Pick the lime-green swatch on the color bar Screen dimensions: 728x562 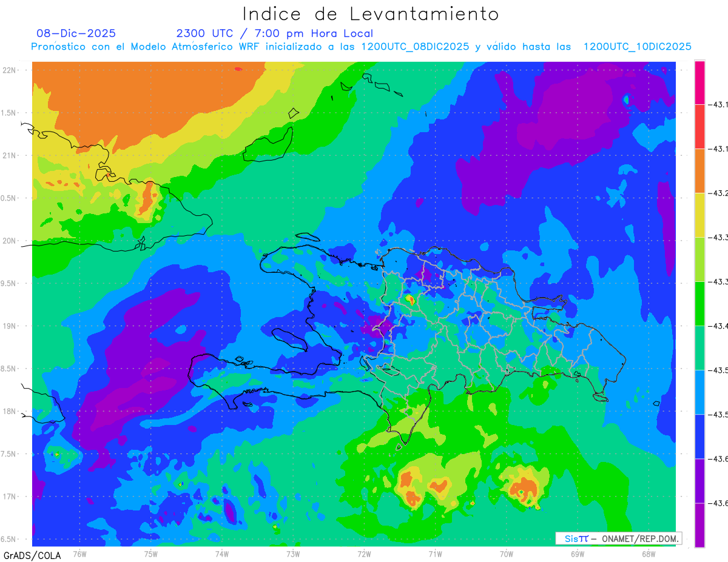[x=699, y=259]
